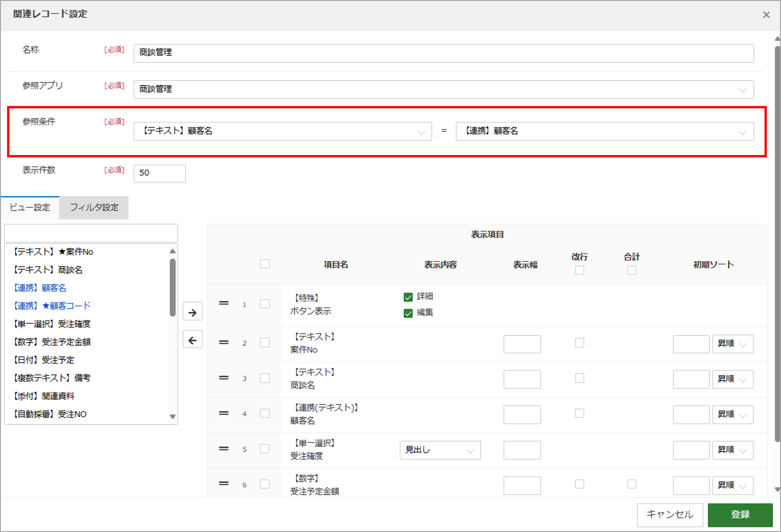The image size is (781, 532).
Task: Enable 合計 for the 受注予定金額 row
Action: tap(632, 484)
